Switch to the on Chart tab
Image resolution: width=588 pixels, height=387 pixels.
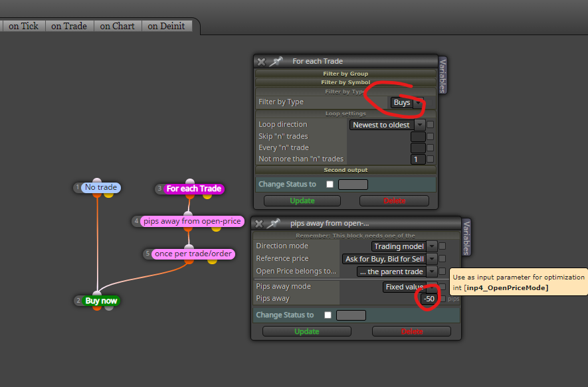click(117, 27)
